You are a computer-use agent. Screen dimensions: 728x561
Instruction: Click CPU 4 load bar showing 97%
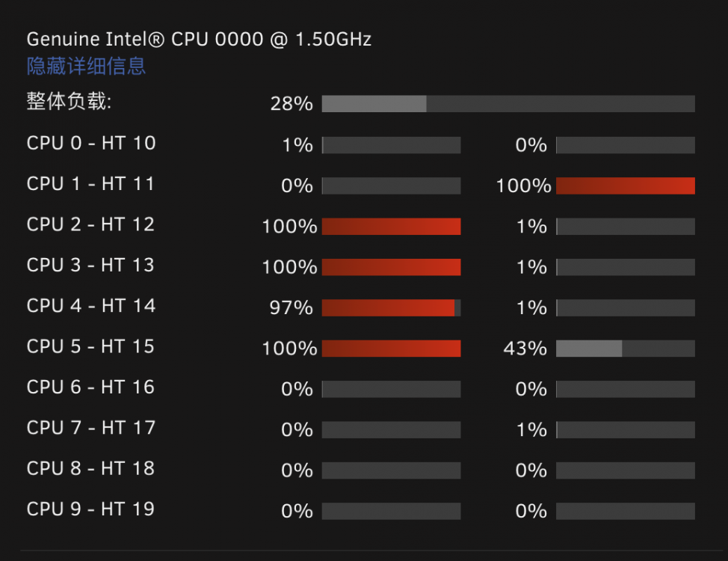pyautogui.click(x=391, y=307)
